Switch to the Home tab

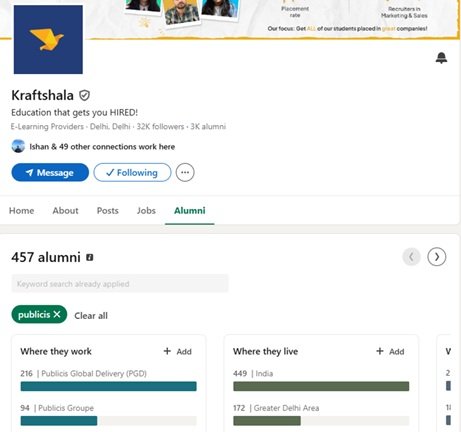point(22,211)
